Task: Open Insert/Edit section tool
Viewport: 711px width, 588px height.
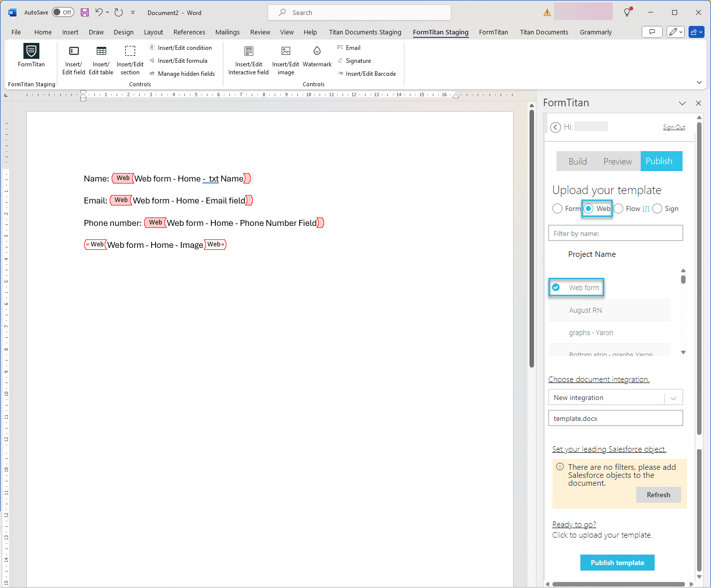Action: (130, 60)
